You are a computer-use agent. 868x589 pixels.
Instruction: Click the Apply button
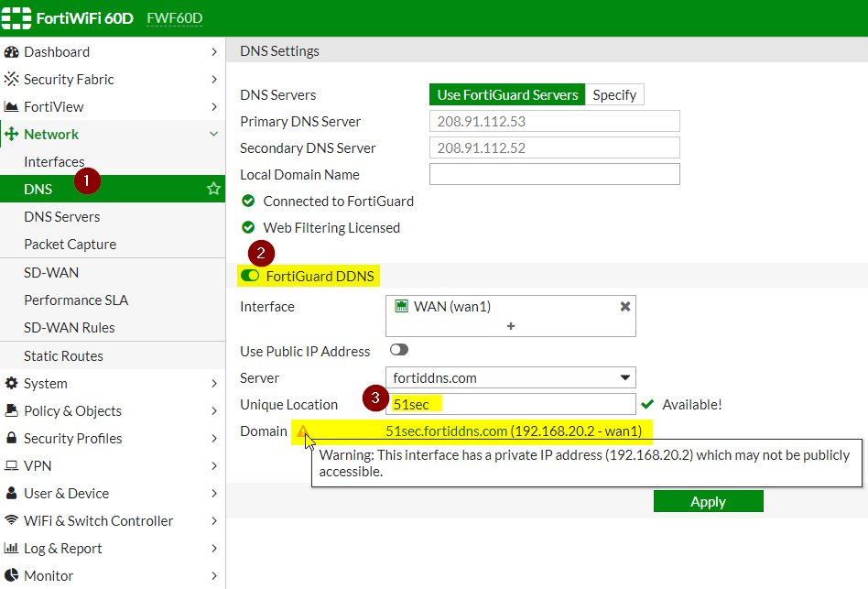pos(708,502)
